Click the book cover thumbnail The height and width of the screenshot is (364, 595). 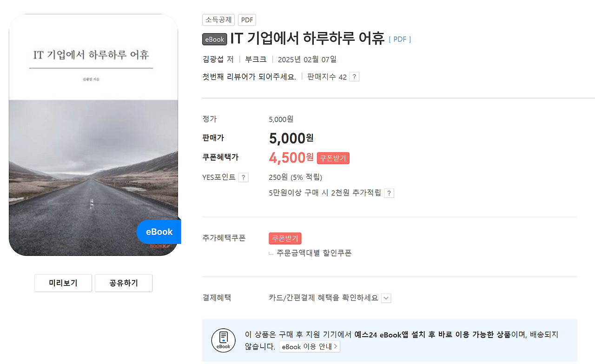[93, 134]
